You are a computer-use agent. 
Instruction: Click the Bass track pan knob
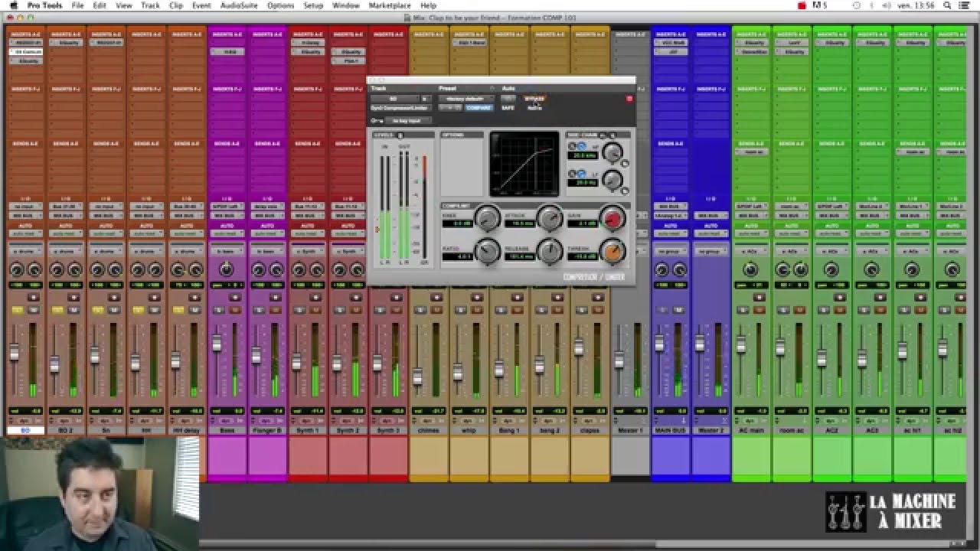click(x=227, y=269)
